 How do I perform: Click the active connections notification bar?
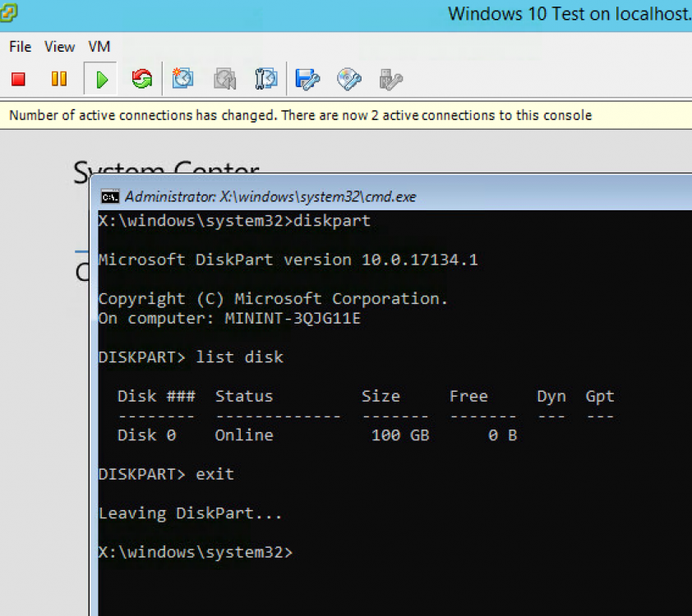346,115
